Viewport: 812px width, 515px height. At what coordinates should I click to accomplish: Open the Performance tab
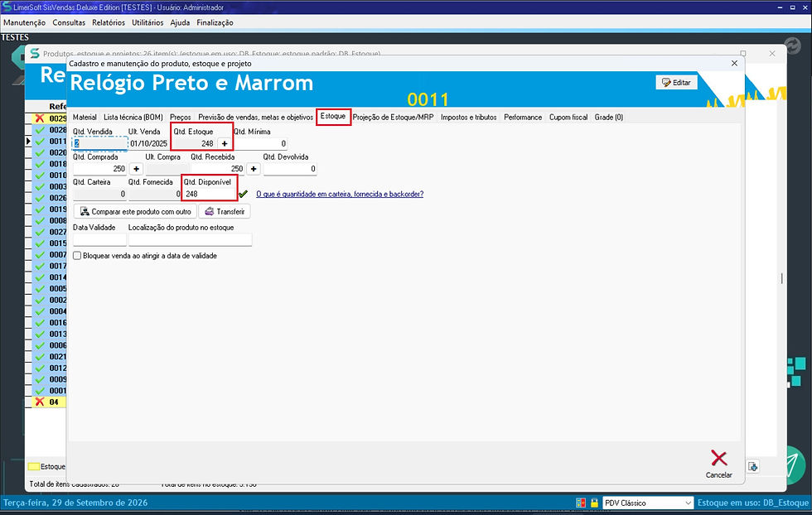point(523,117)
